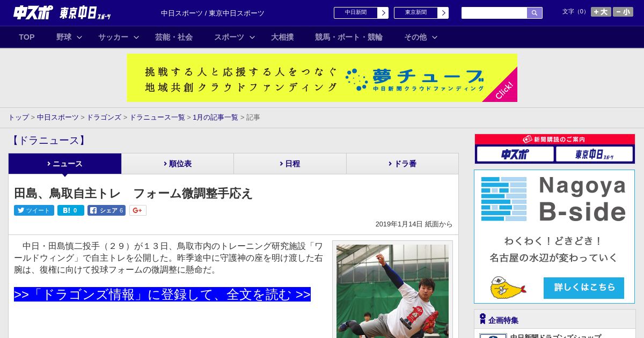The width and height of the screenshot is (644, 338).
Task: Click トップ breadcrumb link
Action: [x=18, y=117]
